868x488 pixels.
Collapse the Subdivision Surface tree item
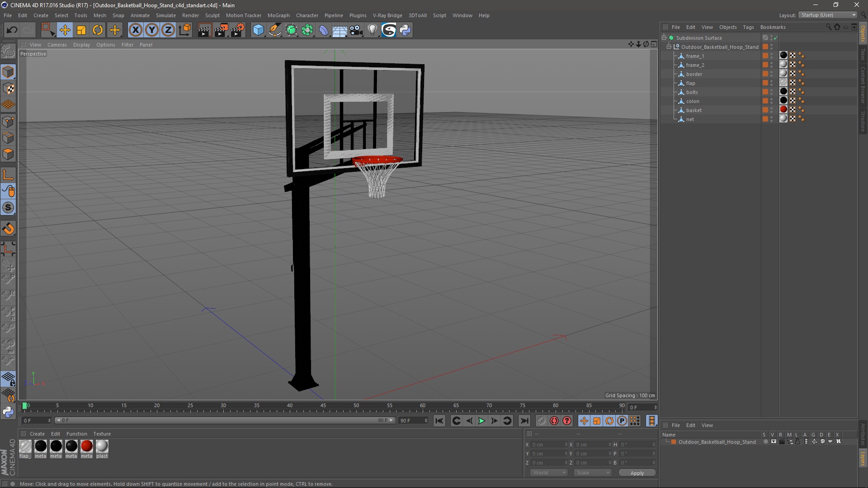[664, 38]
